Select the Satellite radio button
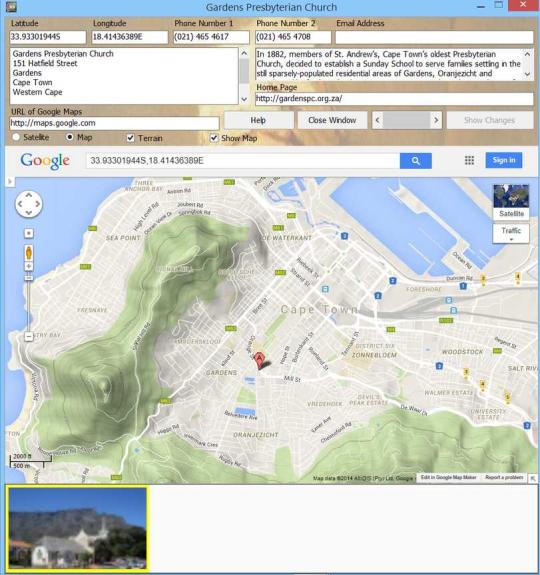The width and height of the screenshot is (540, 575). pyautogui.click(x=16, y=137)
